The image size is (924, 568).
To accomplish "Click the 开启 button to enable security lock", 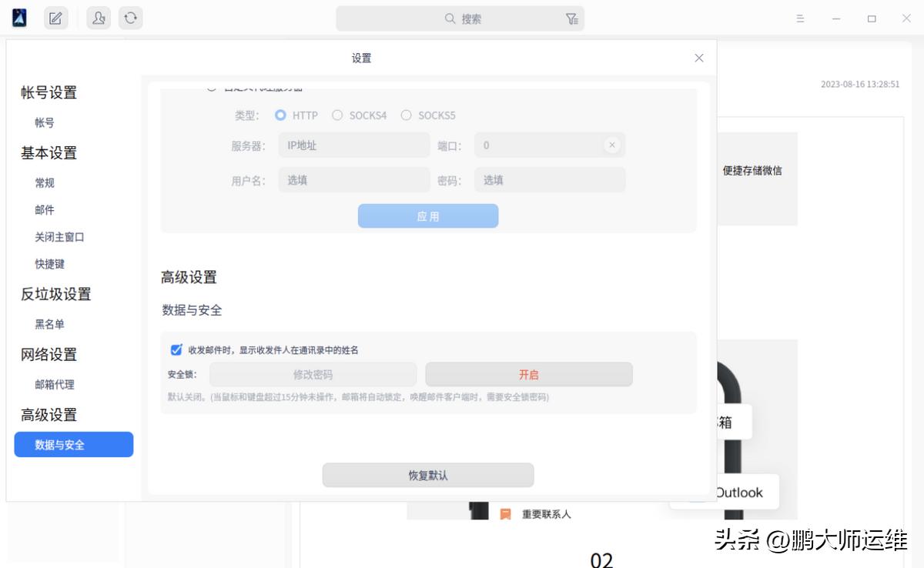I will (528, 374).
